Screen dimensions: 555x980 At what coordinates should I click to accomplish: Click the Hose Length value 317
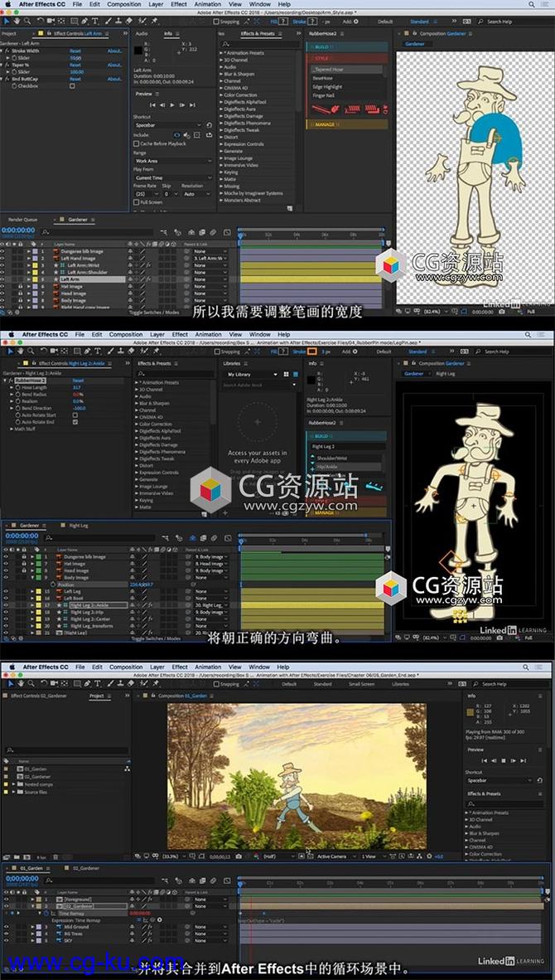[x=76, y=387]
